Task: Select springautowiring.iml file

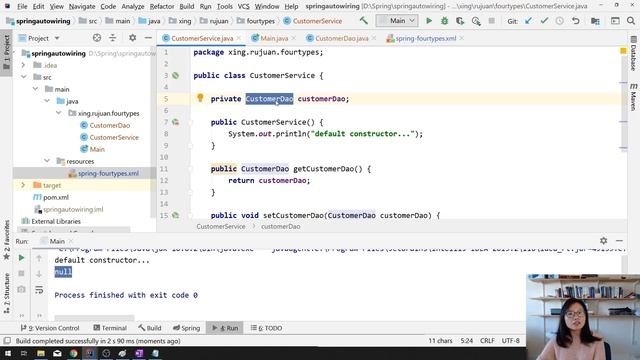Action: [73, 209]
